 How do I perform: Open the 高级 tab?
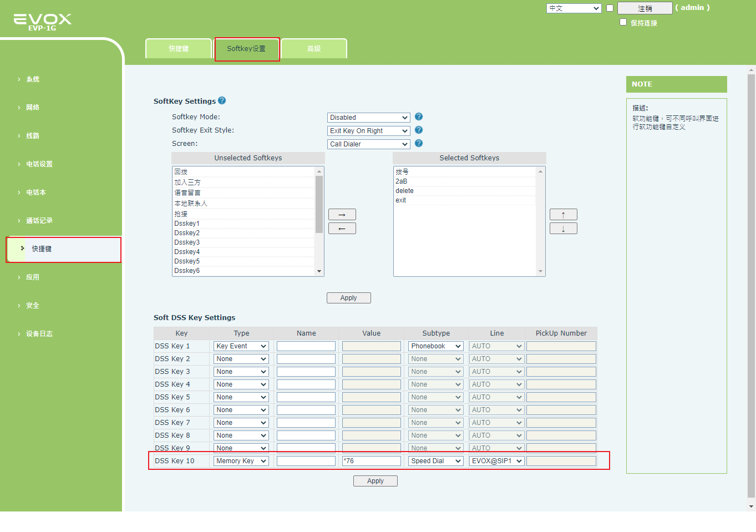(x=314, y=49)
